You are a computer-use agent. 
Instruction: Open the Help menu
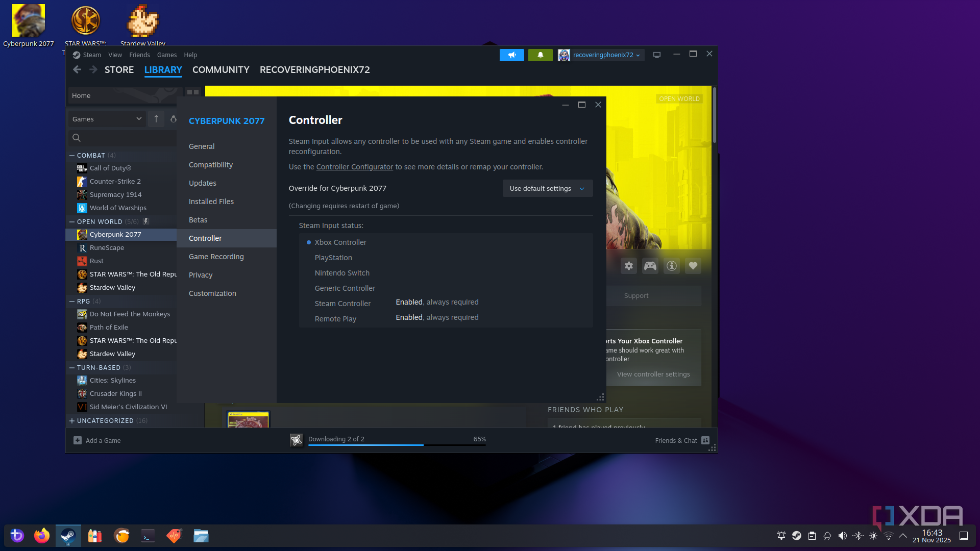pyautogui.click(x=190, y=55)
